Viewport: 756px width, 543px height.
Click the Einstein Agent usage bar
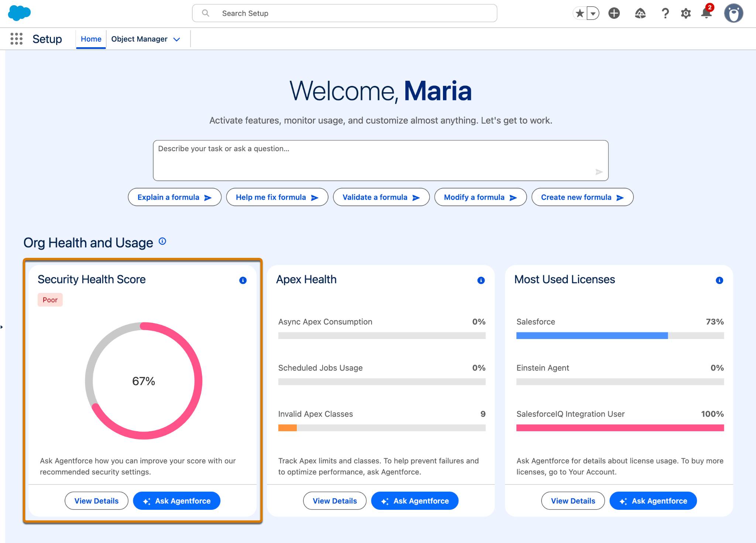point(620,382)
